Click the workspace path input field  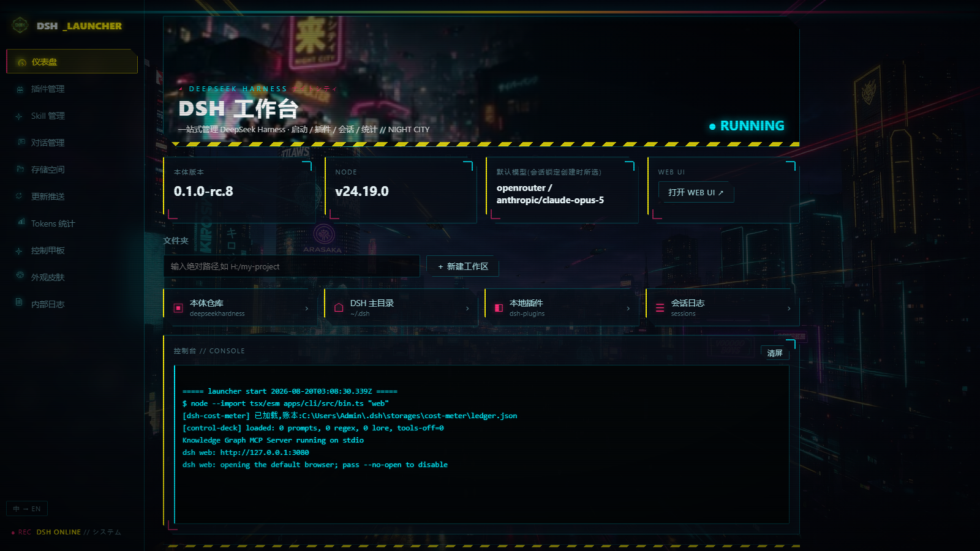pos(292,266)
